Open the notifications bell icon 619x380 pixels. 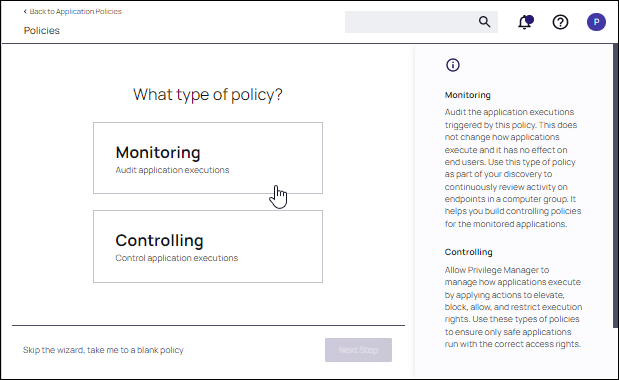(525, 22)
